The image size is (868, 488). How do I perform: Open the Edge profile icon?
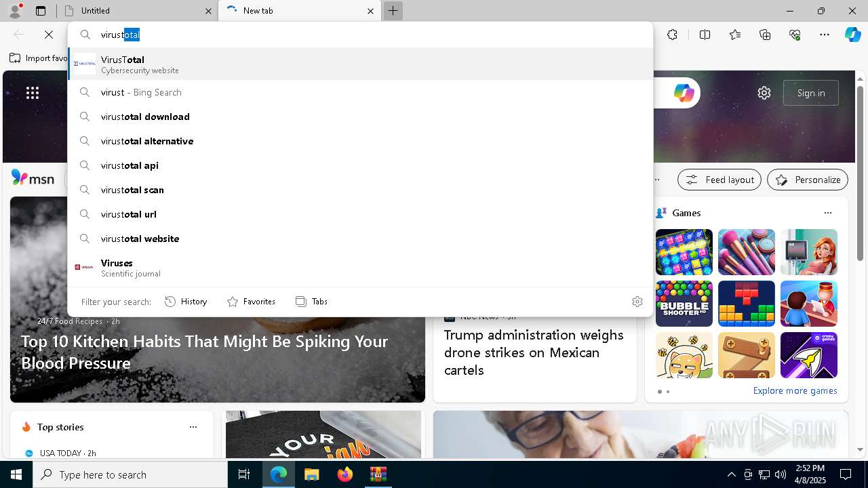click(15, 11)
